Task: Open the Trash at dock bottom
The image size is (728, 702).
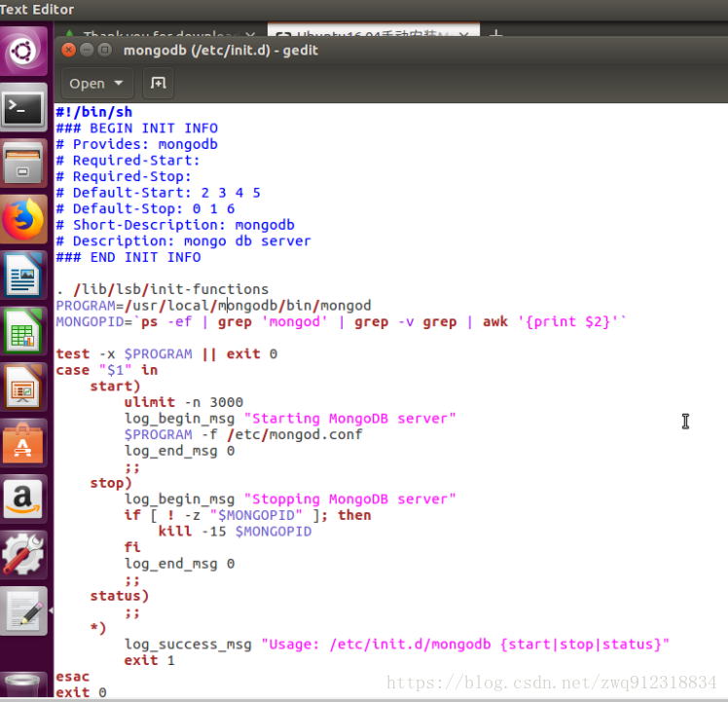Action: tap(24, 685)
